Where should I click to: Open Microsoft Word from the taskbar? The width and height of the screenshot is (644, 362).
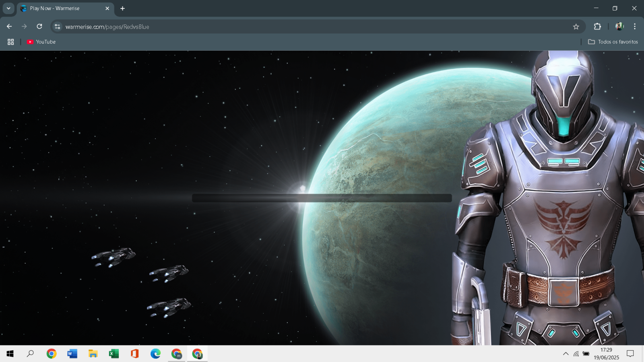(x=72, y=354)
